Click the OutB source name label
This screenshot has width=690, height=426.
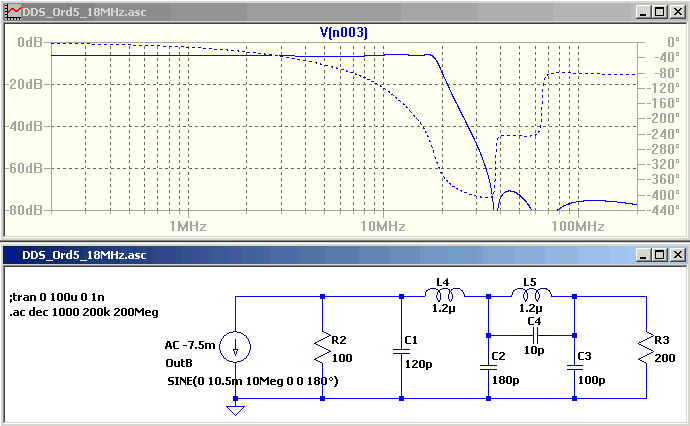(x=179, y=363)
